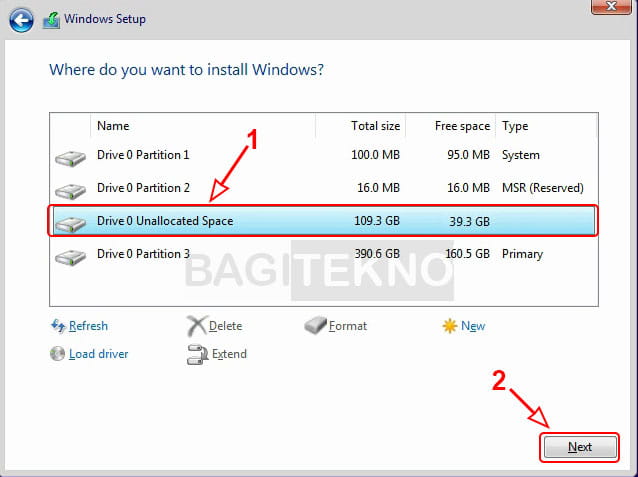Click the Primary type cell
The width and height of the screenshot is (638, 477).
point(522,254)
